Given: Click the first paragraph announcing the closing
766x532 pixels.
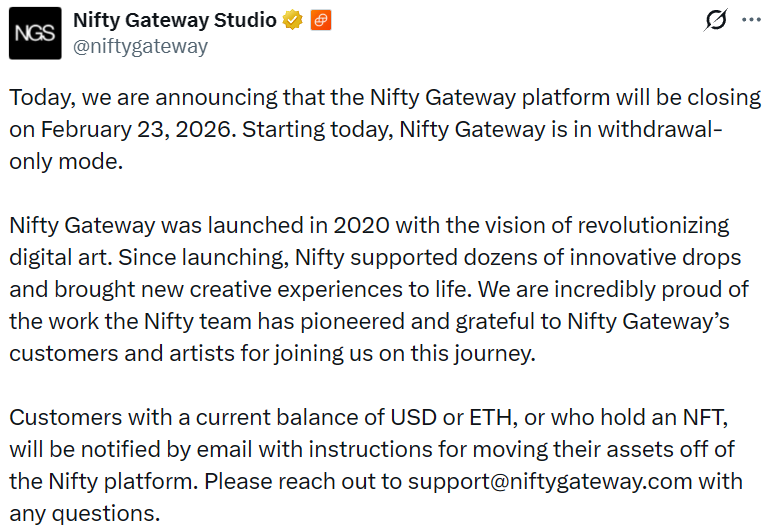Looking at the screenshot, I should click(384, 130).
